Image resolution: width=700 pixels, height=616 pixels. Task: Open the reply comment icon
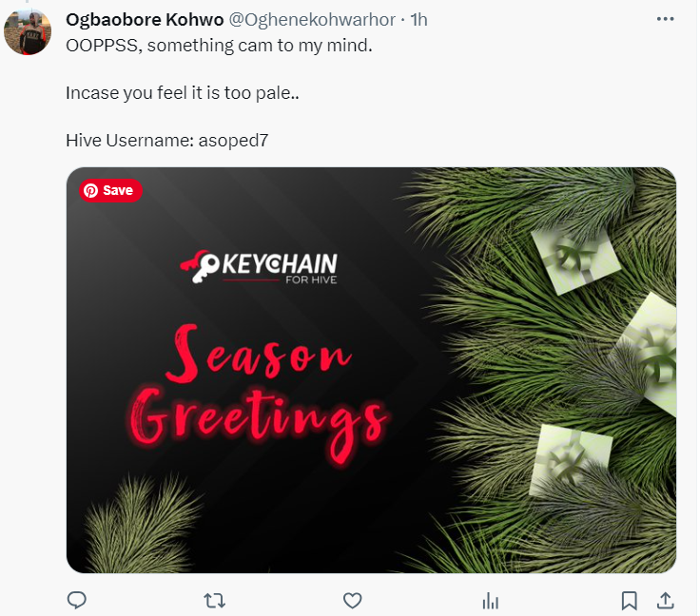point(77,600)
